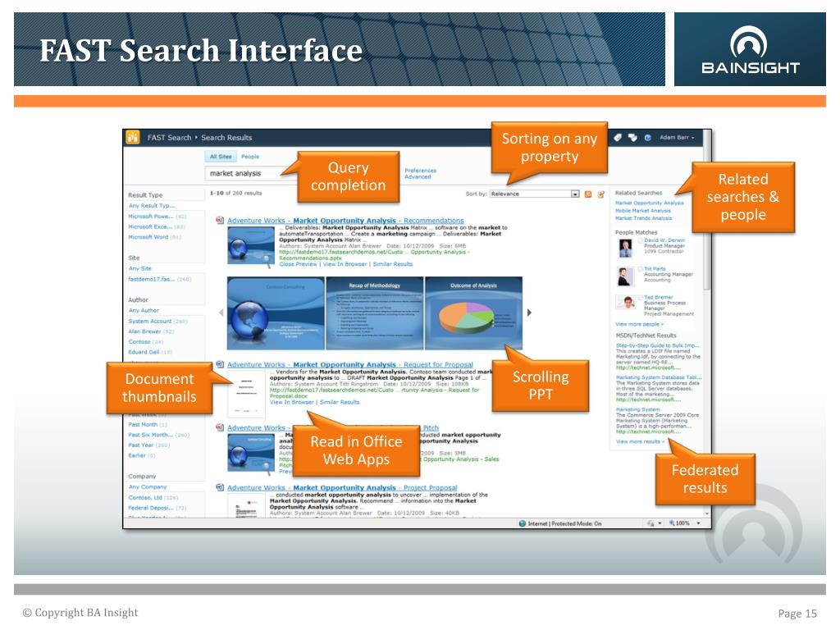Screen dimensions: 840x630
Task: Select Any Site refiner
Action: (139, 268)
